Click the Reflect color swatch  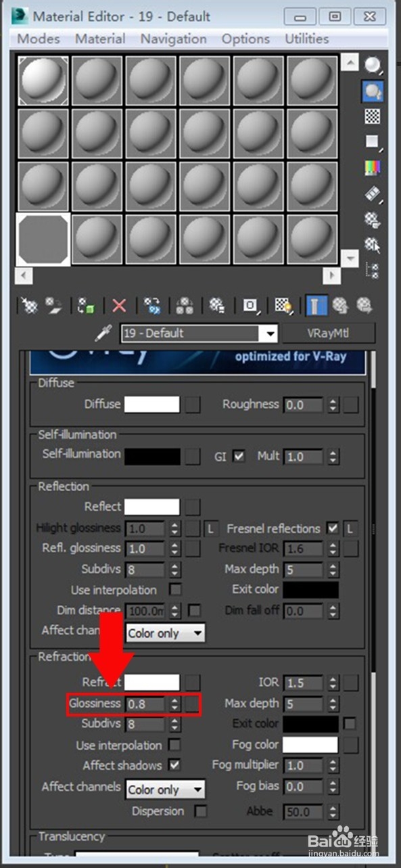pyautogui.click(x=152, y=507)
